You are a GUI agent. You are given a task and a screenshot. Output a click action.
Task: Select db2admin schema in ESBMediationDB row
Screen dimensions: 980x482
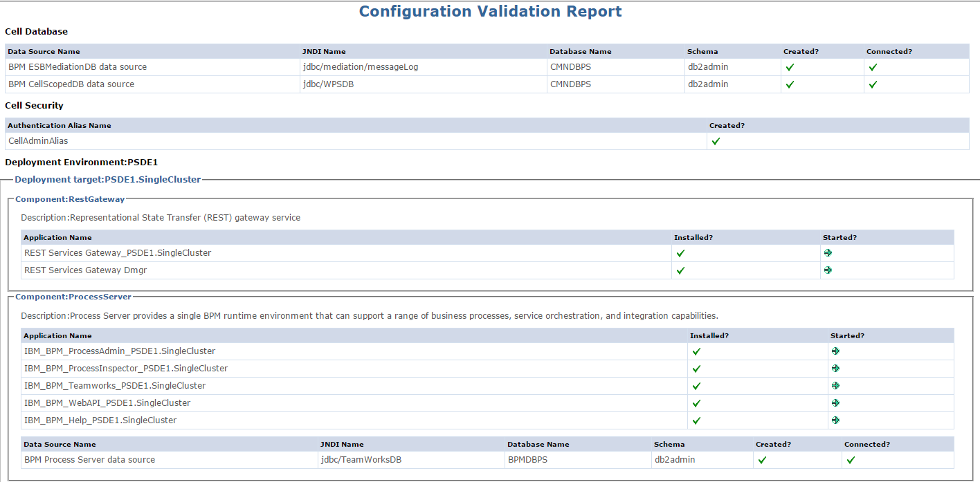(708, 67)
